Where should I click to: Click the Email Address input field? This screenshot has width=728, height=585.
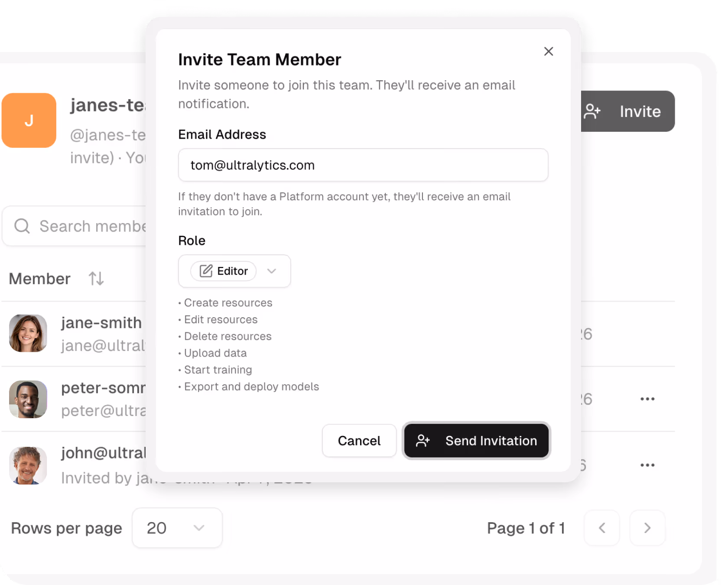(x=363, y=165)
